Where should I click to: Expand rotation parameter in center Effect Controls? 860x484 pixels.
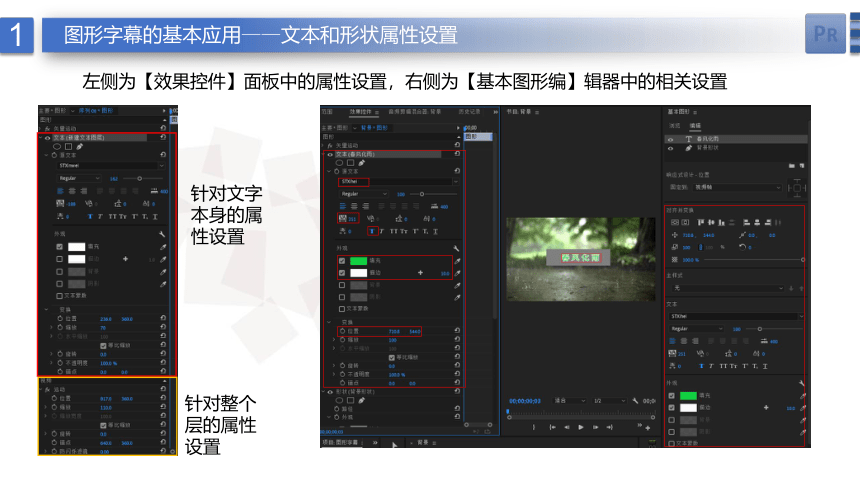click(x=333, y=365)
